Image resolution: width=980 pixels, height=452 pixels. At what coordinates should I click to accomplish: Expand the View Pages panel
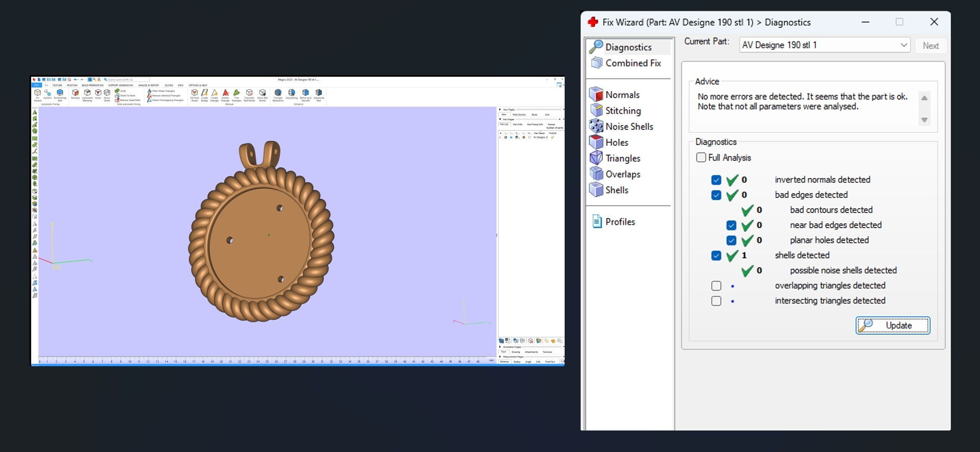click(500, 110)
